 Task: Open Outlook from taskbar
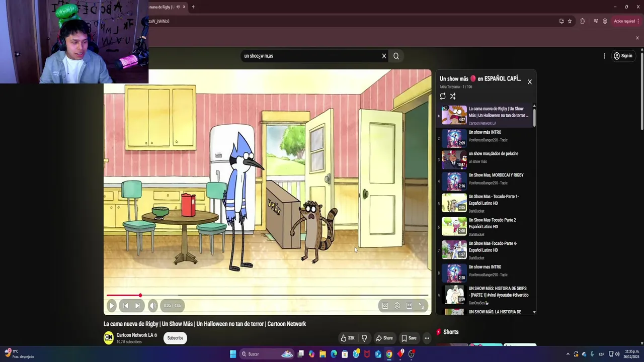click(x=378, y=354)
